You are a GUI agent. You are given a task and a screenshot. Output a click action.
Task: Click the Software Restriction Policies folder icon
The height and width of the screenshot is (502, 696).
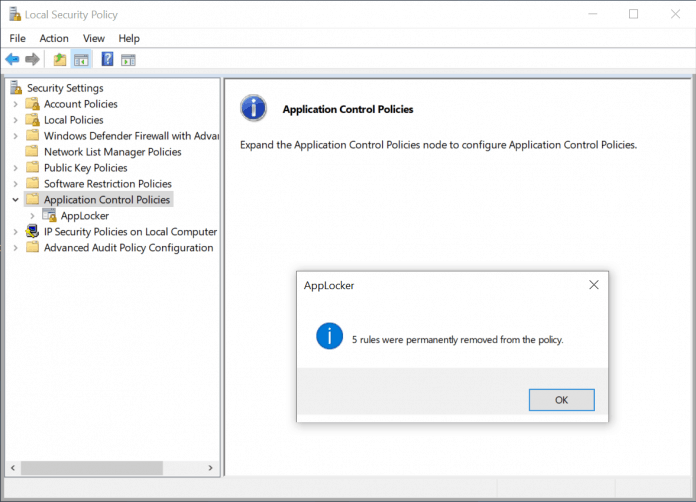point(32,183)
